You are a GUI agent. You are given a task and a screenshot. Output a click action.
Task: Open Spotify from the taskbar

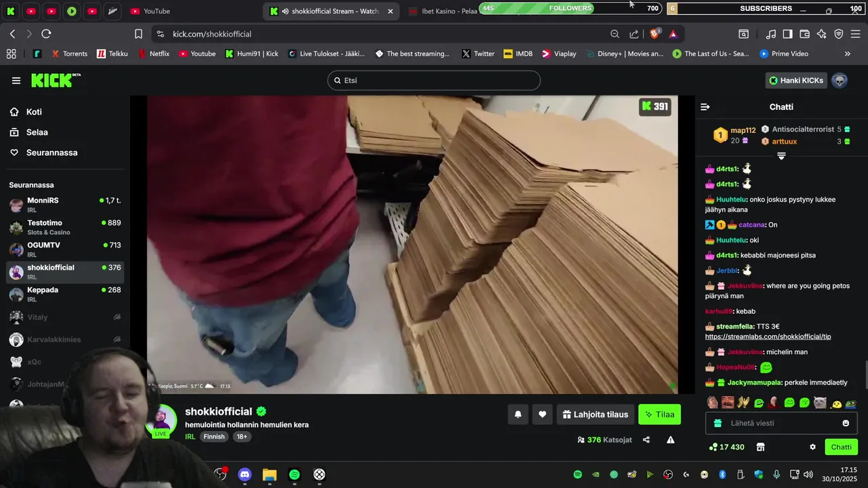coord(294,474)
